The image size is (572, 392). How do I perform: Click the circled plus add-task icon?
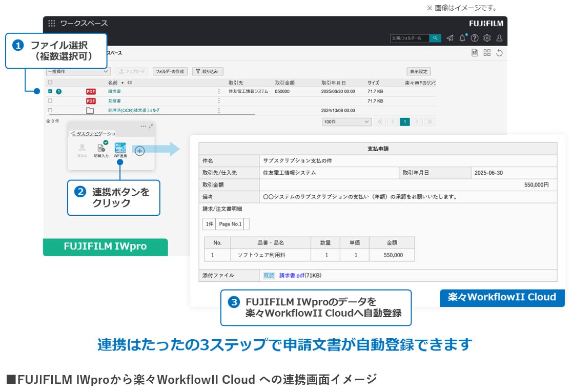pyautogui.click(x=140, y=151)
